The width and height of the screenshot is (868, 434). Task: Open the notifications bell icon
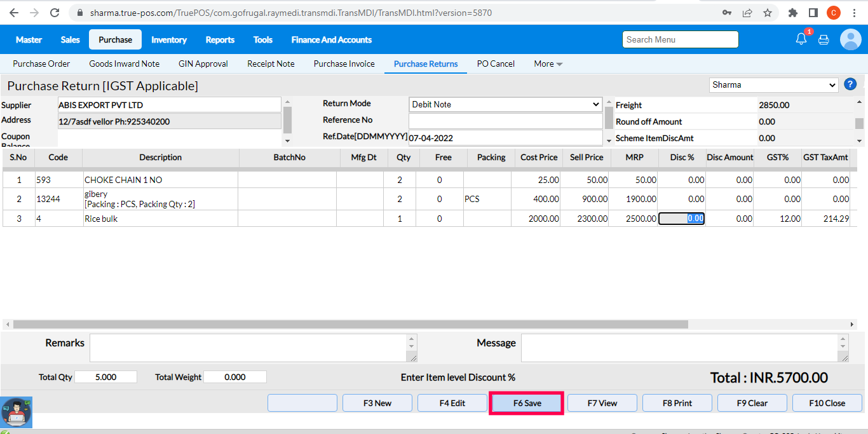tap(801, 39)
